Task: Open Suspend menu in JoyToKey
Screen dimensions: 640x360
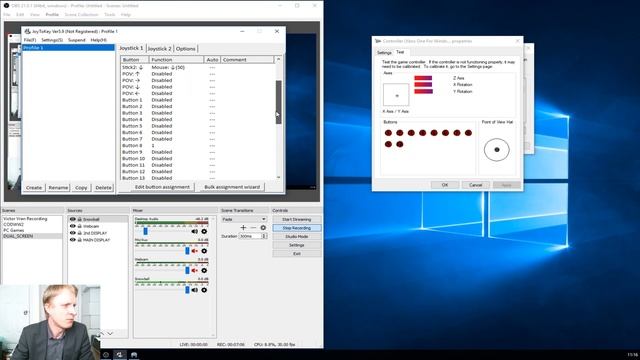Action: (x=76, y=40)
